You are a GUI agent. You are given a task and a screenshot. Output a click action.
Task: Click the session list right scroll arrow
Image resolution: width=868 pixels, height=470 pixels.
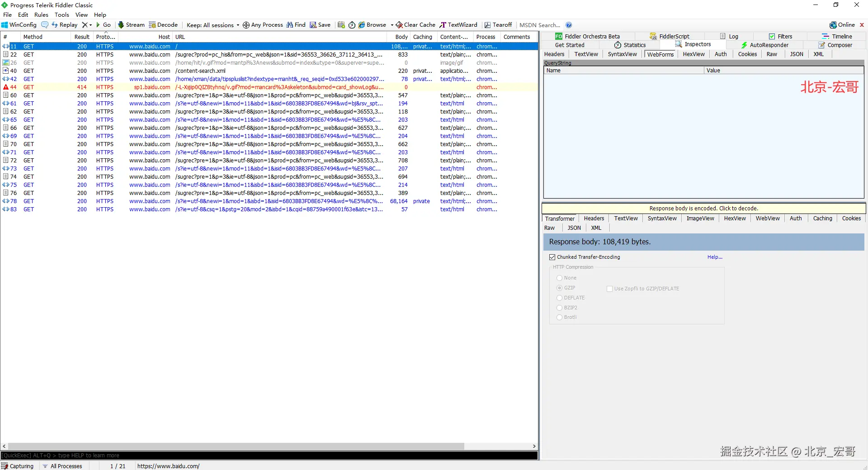pos(534,446)
